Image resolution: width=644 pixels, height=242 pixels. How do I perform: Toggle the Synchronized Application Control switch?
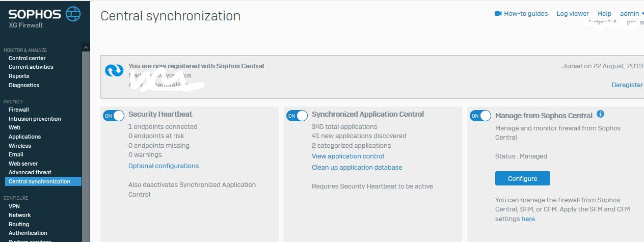[297, 116]
